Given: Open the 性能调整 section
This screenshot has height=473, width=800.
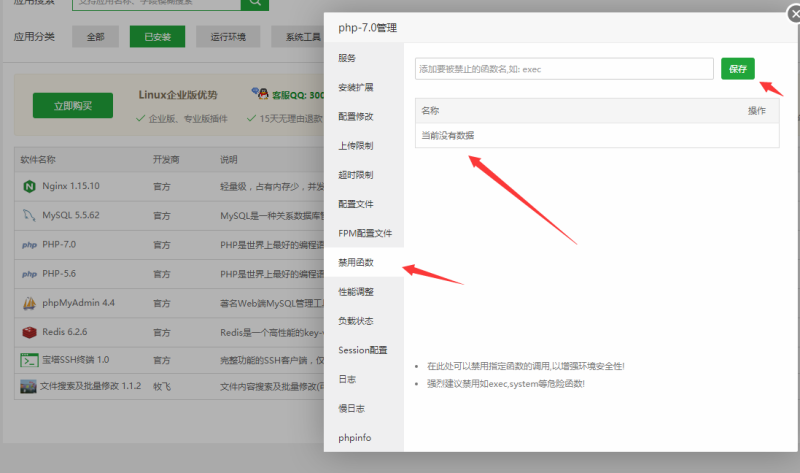Looking at the screenshot, I should [x=356, y=291].
